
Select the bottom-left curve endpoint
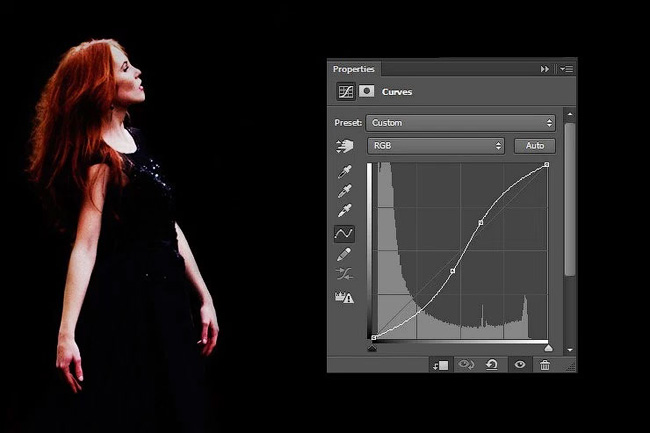coord(374,338)
